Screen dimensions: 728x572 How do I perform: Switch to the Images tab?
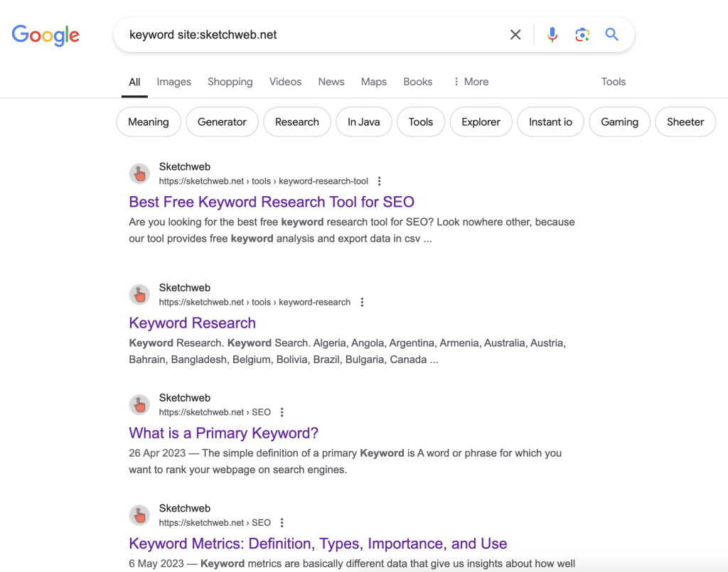[173, 82]
